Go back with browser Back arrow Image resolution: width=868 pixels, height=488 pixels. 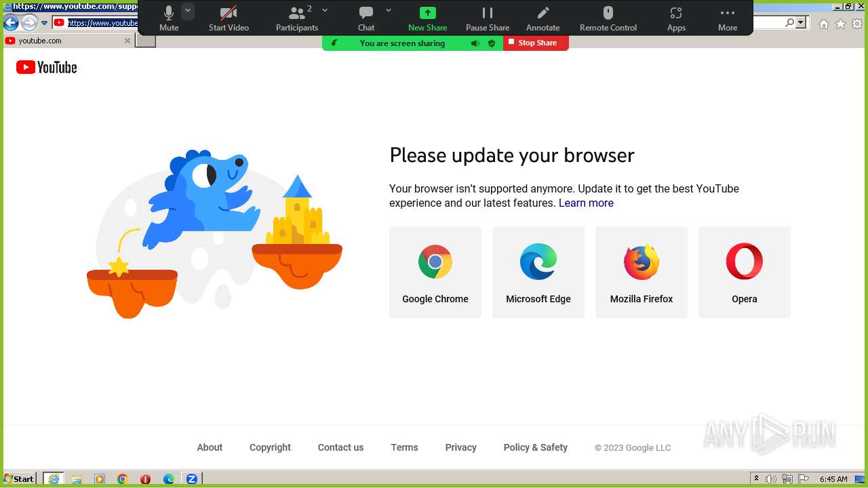click(x=11, y=23)
